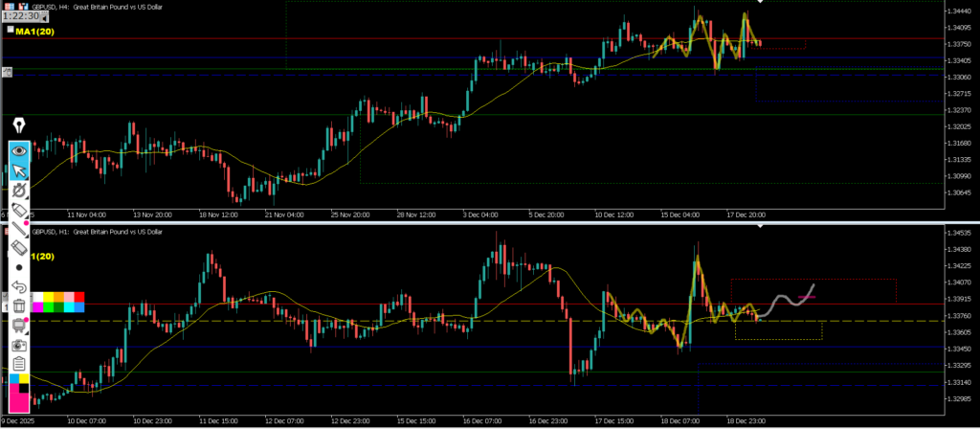
Task: Click the H4 chart grid icon in title
Action: [x=9, y=5]
